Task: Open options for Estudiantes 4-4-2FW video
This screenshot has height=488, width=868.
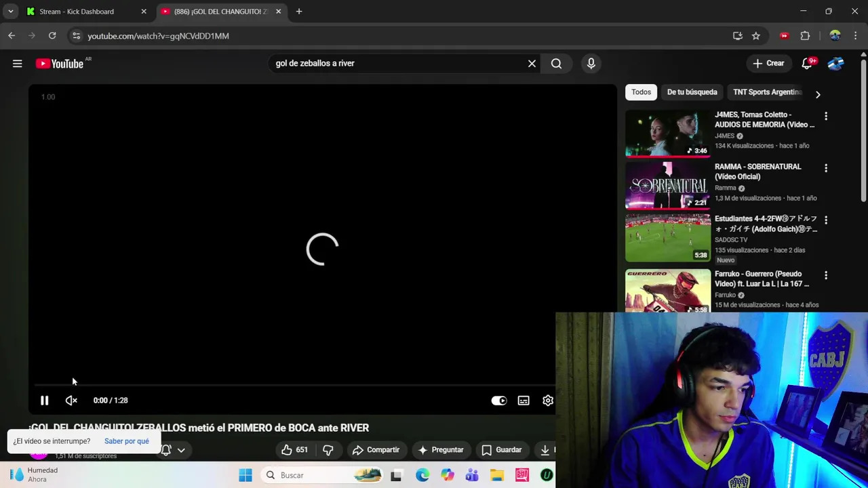Action: (825, 220)
